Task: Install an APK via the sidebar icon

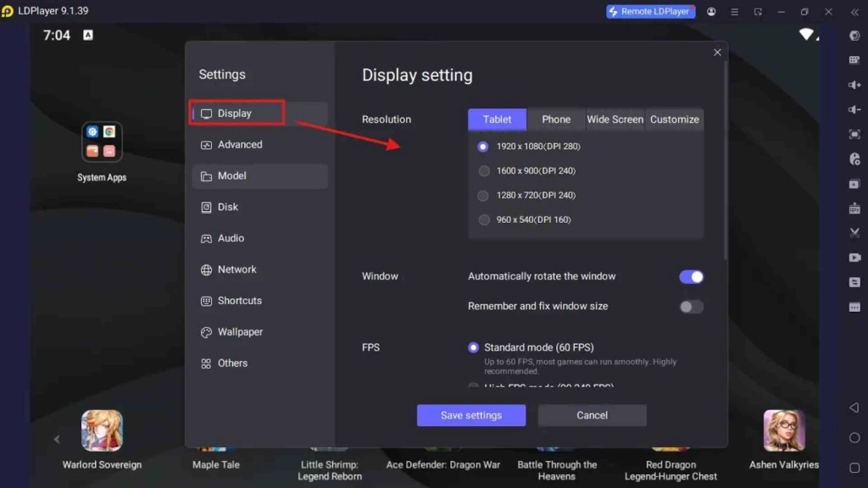Action: click(x=855, y=208)
